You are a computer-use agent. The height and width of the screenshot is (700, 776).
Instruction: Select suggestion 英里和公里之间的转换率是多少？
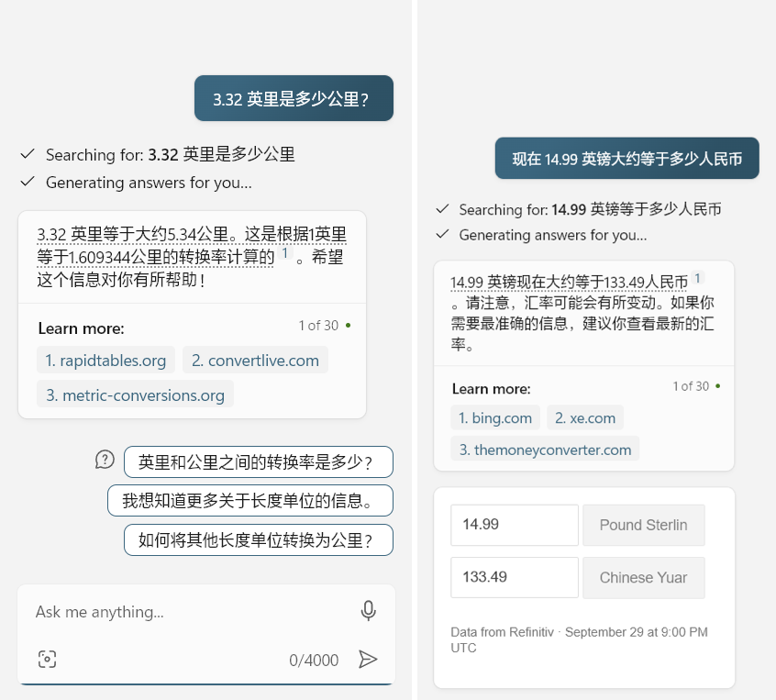258,461
